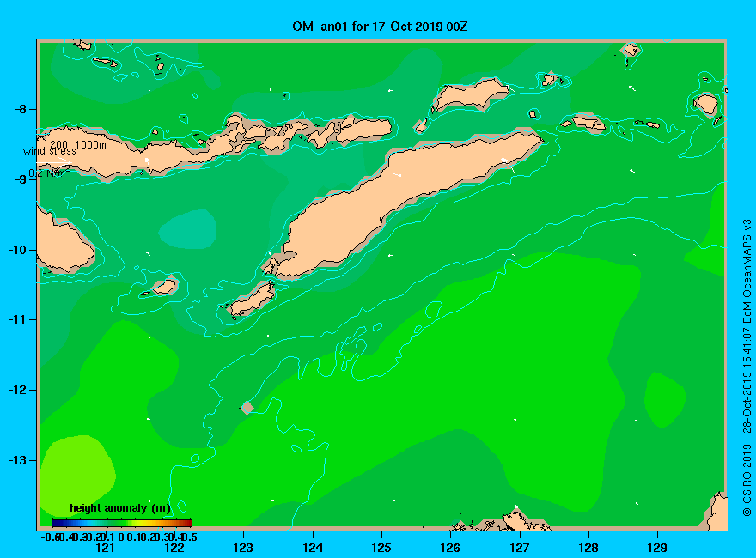This screenshot has height=558, width=756.
Task: Click the yellow-green anomaly patch at bottom left
Action: [x=77, y=475]
